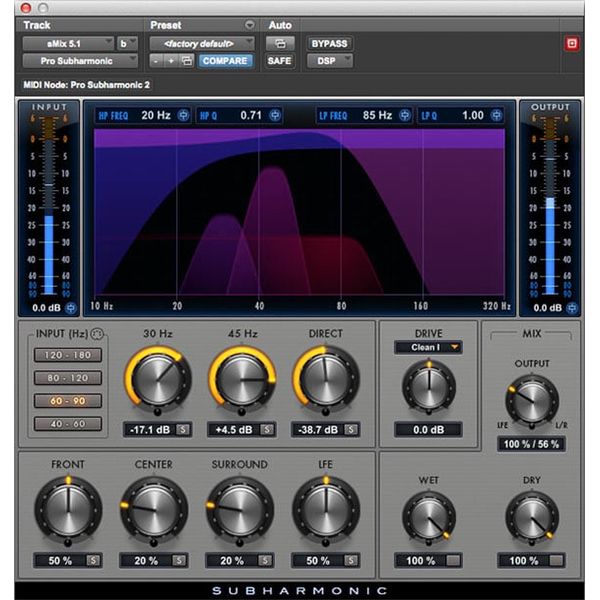
Task: Click drive 0.0 dB value field
Action: (428, 430)
